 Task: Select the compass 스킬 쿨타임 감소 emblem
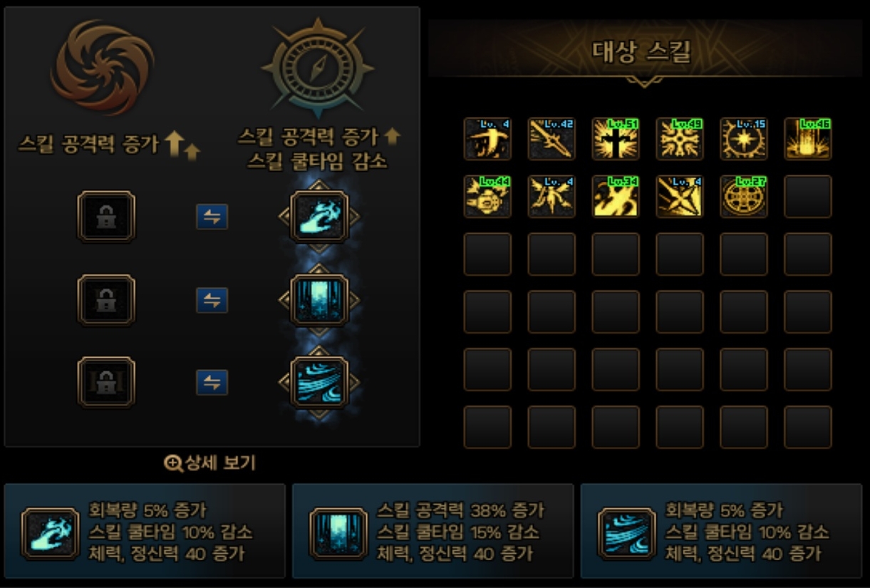click(318, 70)
